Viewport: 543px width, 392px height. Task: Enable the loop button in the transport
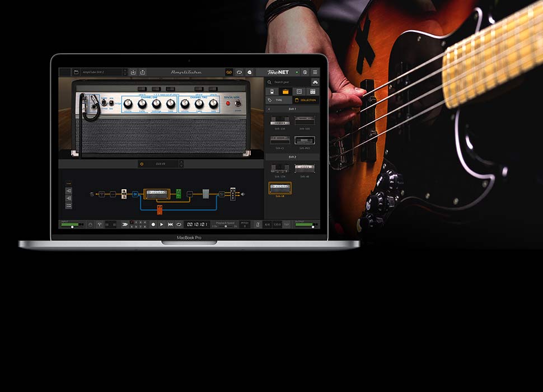[178, 225]
